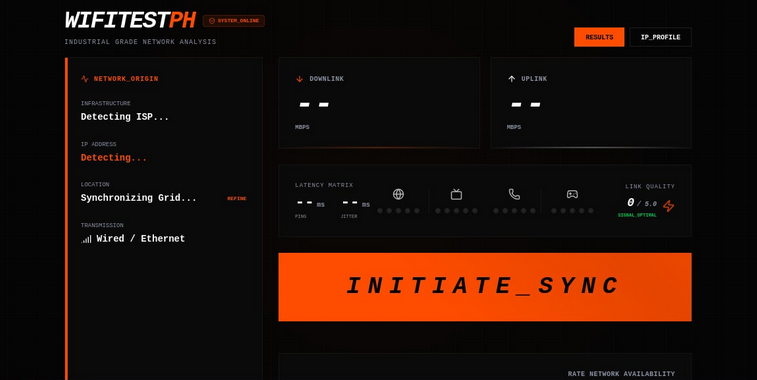The width and height of the screenshot is (757, 380).
Task: Click the rating dots under the gamepad icon
Action: (572, 211)
